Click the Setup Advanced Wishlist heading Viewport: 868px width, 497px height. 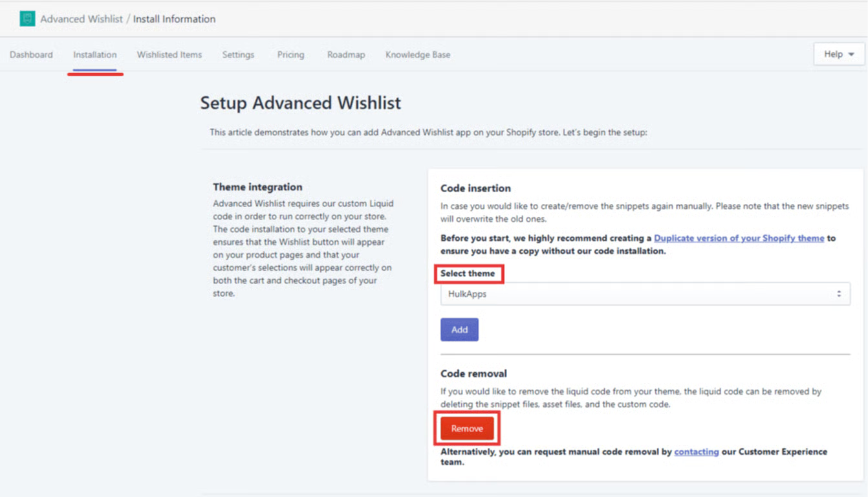pos(301,103)
